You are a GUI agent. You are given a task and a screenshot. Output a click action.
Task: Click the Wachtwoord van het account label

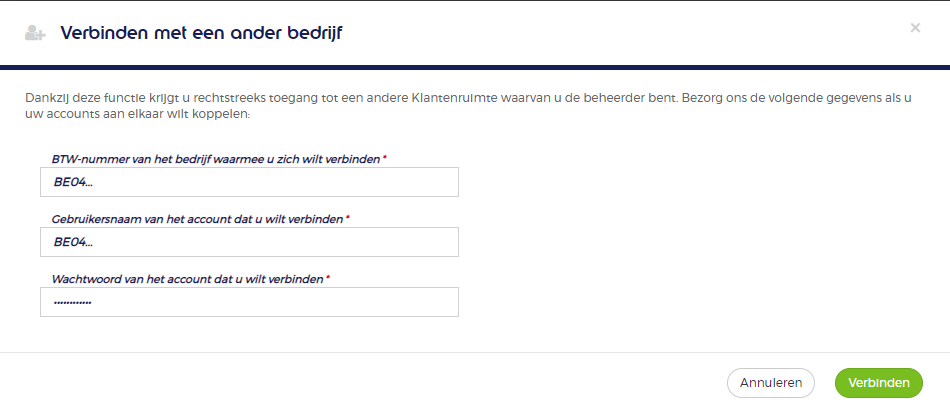click(x=188, y=279)
